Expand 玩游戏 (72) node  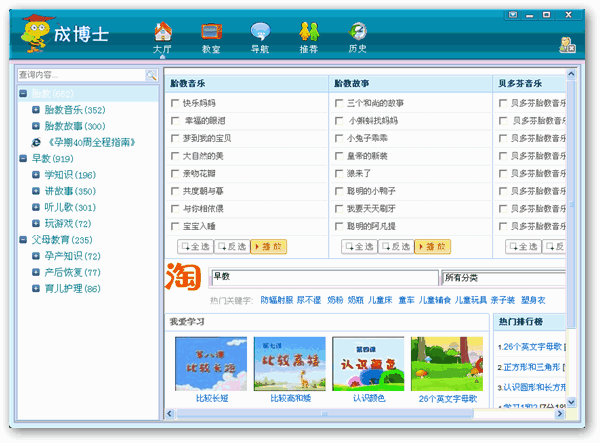(x=36, y=223)
